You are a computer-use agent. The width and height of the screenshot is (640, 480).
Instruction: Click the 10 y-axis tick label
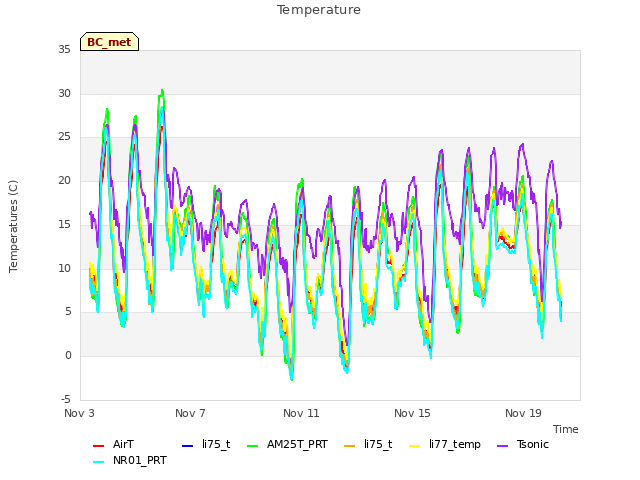point(64,268)
